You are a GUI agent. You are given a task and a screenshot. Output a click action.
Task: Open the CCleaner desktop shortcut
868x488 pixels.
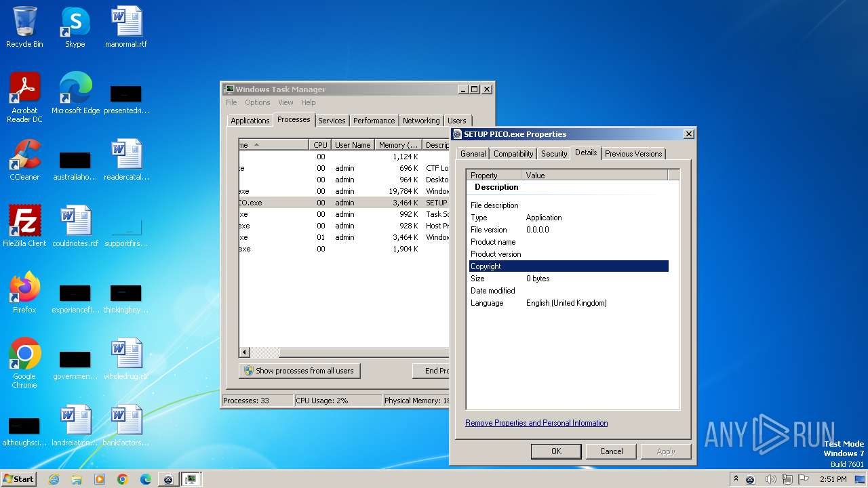24,160
